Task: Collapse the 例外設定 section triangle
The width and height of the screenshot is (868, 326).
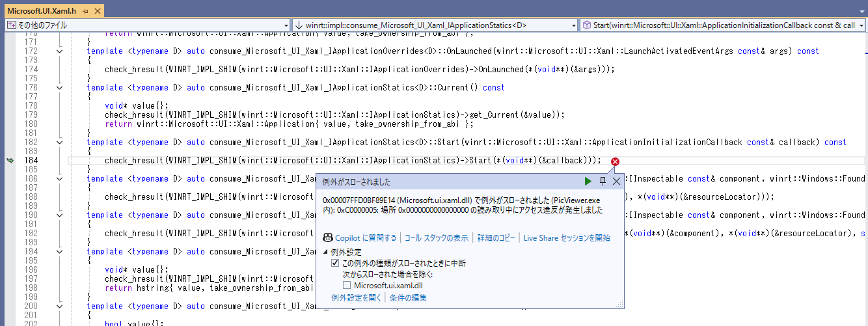Action: coord(326,252)
